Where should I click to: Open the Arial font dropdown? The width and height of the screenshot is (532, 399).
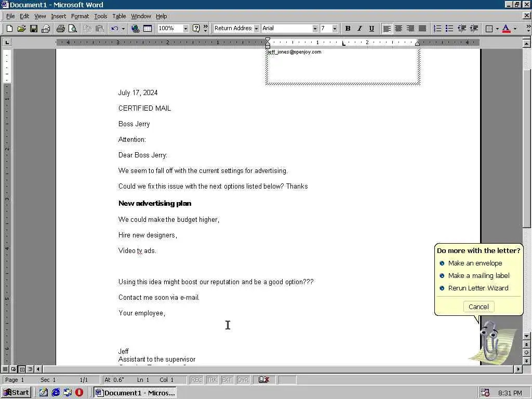point(315,29)
